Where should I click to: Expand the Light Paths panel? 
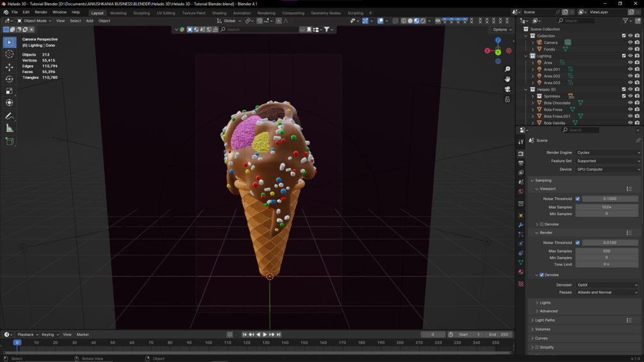(545, 320)
